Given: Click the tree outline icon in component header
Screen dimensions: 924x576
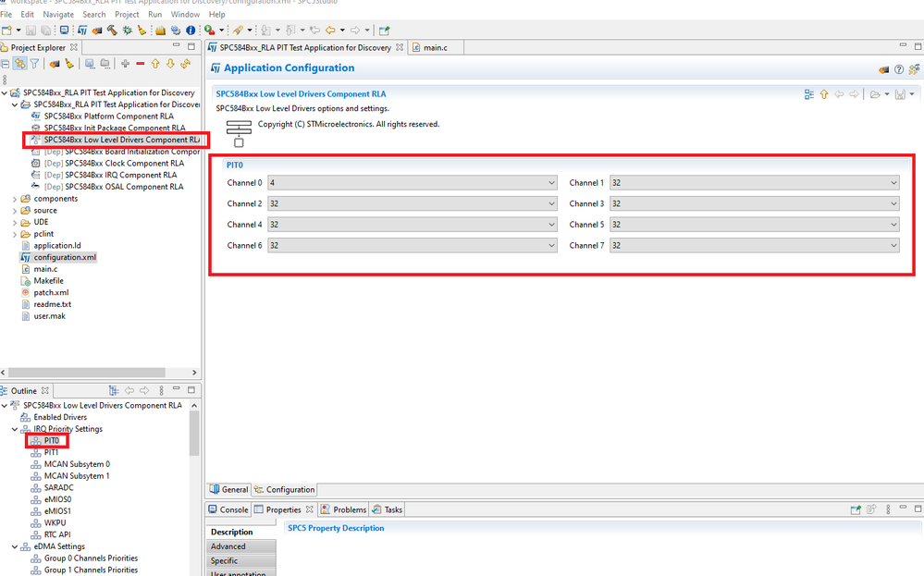Looking at the screenshot, I should [x=809, y=94].
